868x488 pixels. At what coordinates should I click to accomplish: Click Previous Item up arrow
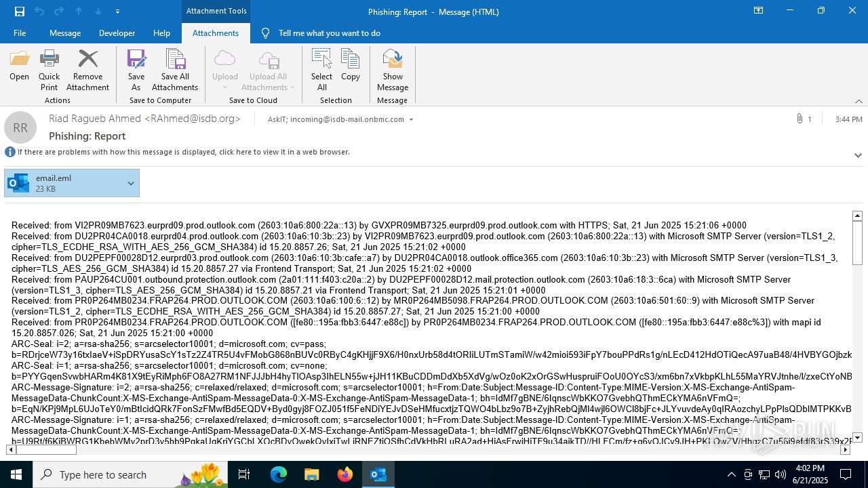click(79, 12)
